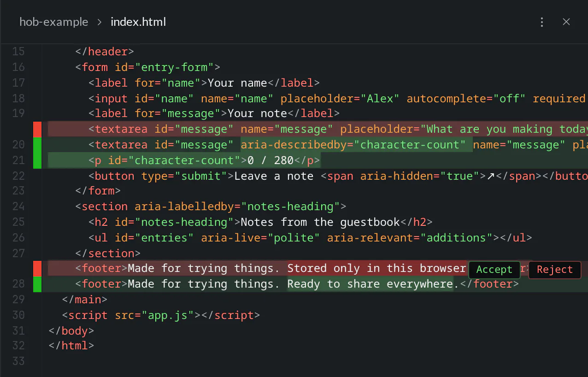The height and width of the screenshot is (377, 588).
Task: Click line number 29
Action: click(18, 300)
